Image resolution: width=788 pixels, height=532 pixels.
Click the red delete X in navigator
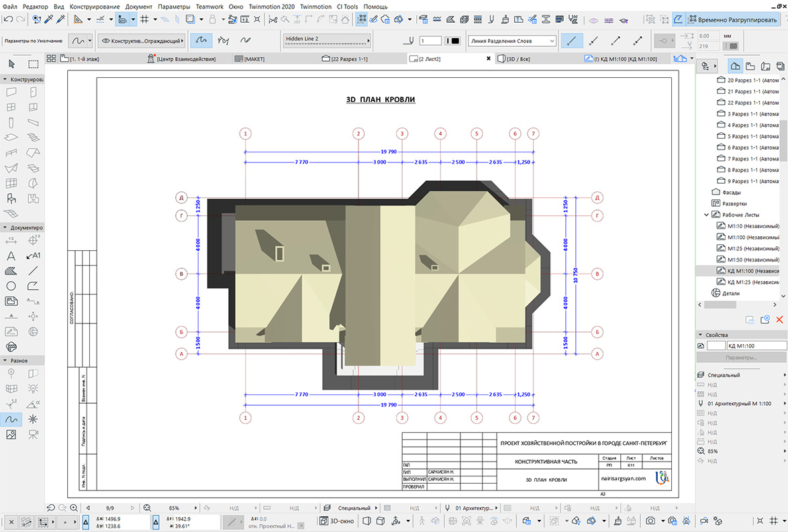pos(779,320)
